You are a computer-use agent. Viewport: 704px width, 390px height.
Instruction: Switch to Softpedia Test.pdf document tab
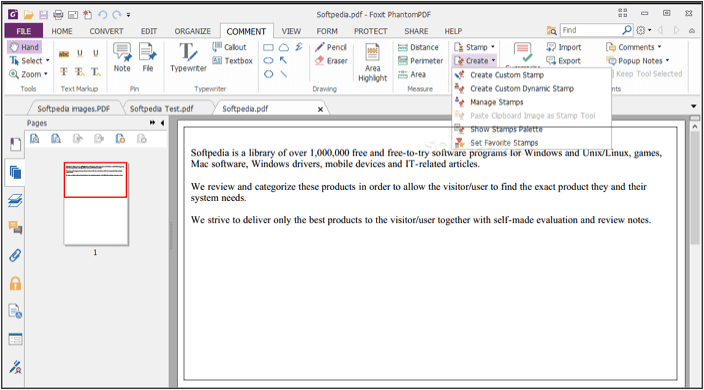point(162,109)
